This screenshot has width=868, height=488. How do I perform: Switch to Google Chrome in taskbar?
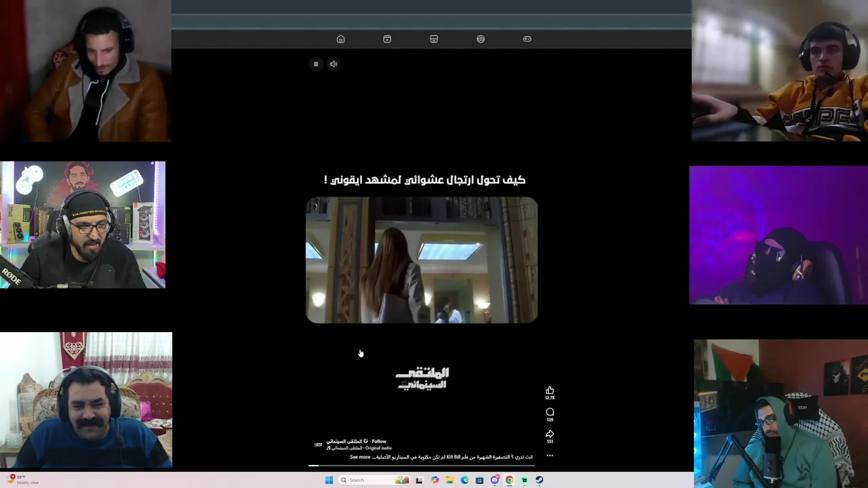pos(509,480)
